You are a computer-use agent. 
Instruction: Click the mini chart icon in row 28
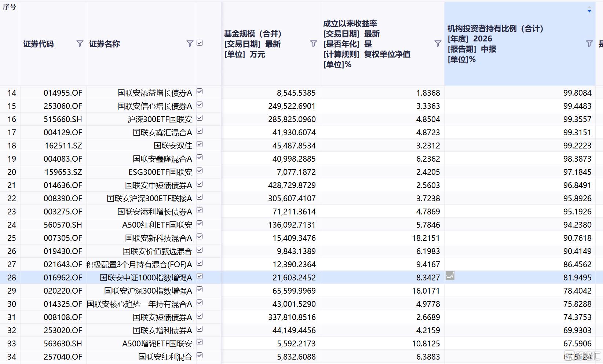450,276
